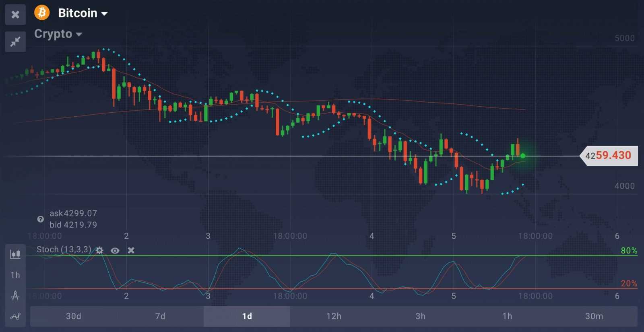Click the orange Bitcoin logo
Viewport: 644px width, 332px height.
42,13
